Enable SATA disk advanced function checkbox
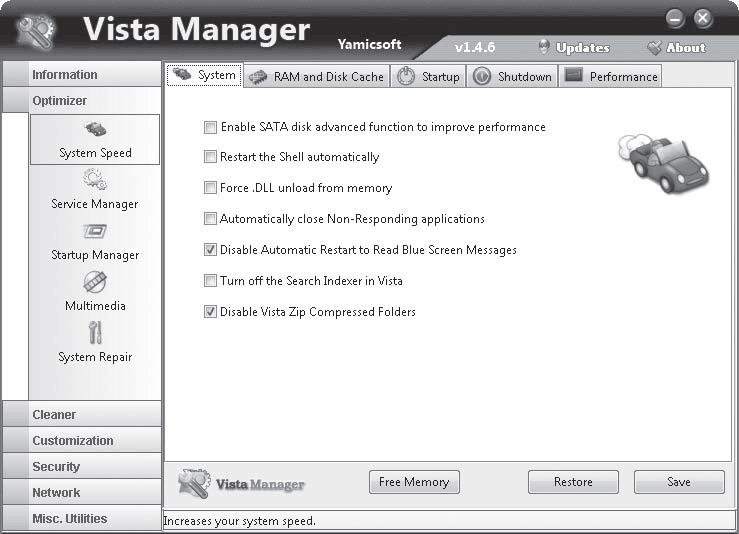 click(210, 127)
